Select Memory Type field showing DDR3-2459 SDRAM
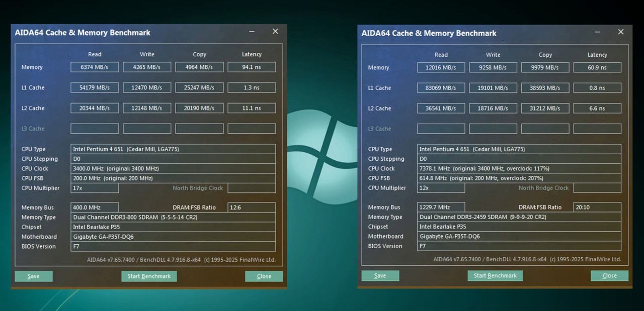 (x=519, y=217)
